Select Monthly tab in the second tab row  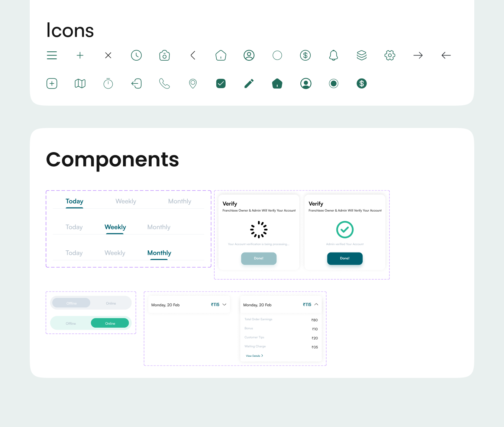pos(159,227)
